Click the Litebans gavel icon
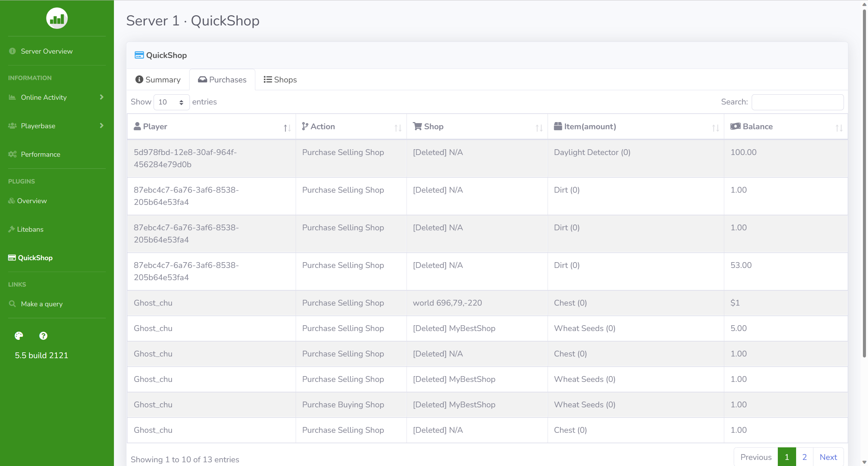 (x=12, y=229)
